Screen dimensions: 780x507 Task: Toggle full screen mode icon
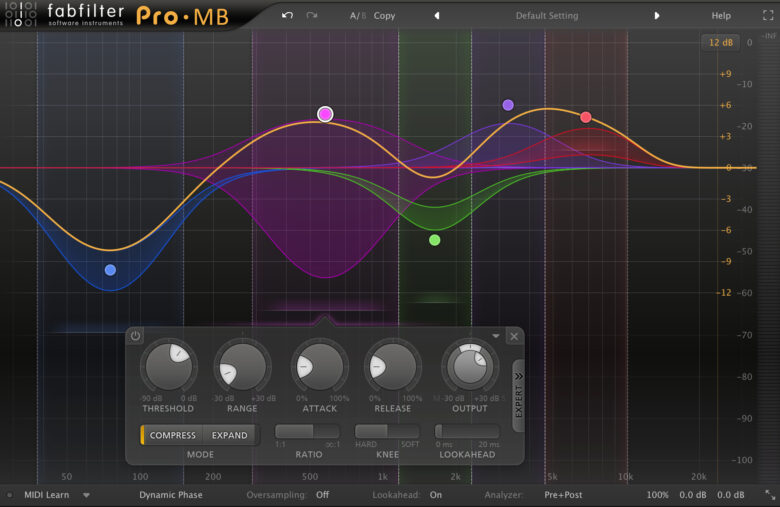[768, 15]
